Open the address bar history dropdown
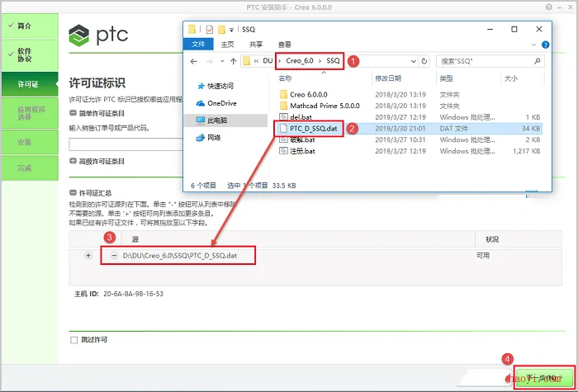The height and width of the screenshot is (392, 578). [x=413, y=61]
